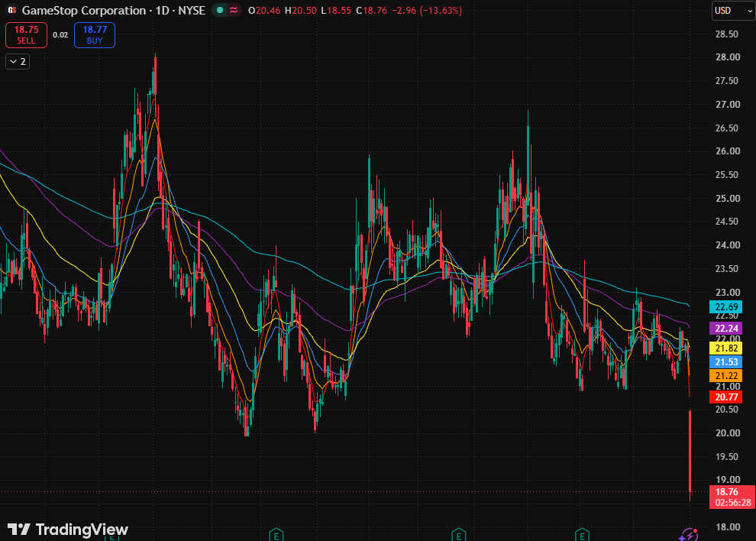The height and width of the screenshot is (541, 756).
Task: Click the cyan 22.69 moving average label
Action: (x=726, y=307)
